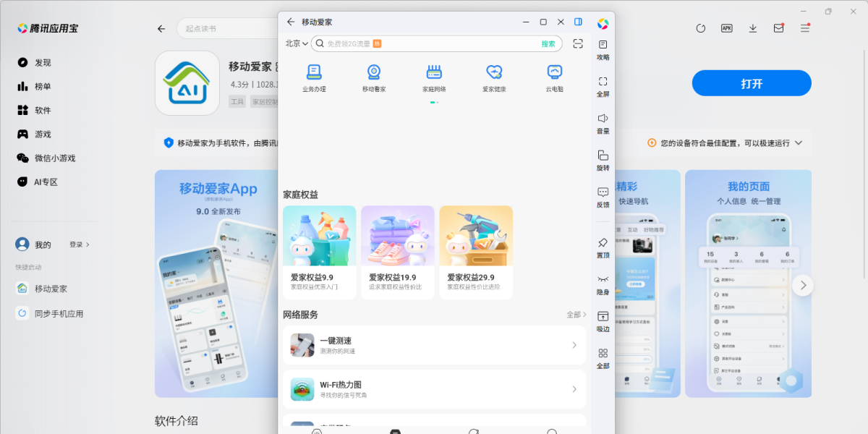Viewport: 868px width, 434px height.
Task: Click the scan QR code icon
Action: tap(577, 43)
